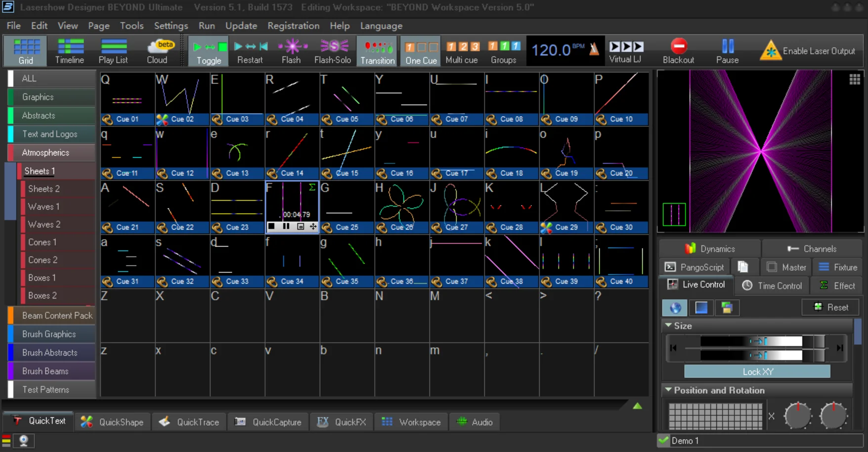868x452 pixels.
Task: Enable Laser Output
Action: click(808, 51)
